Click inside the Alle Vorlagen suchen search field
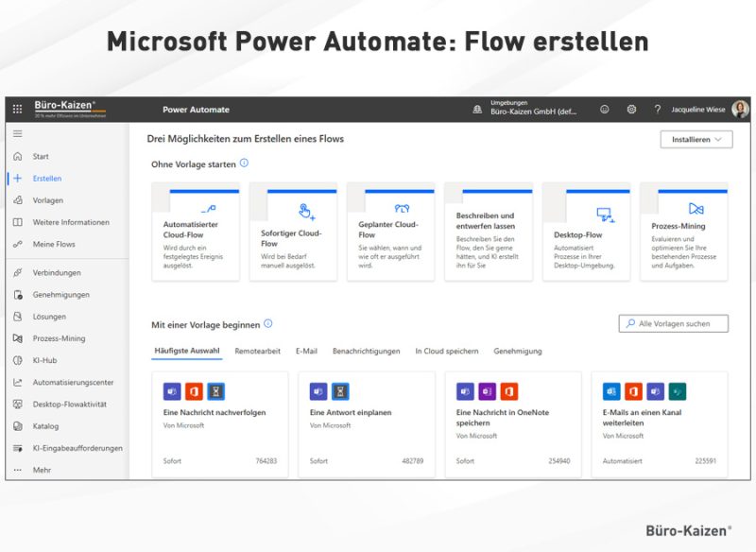 coord(673,322)
